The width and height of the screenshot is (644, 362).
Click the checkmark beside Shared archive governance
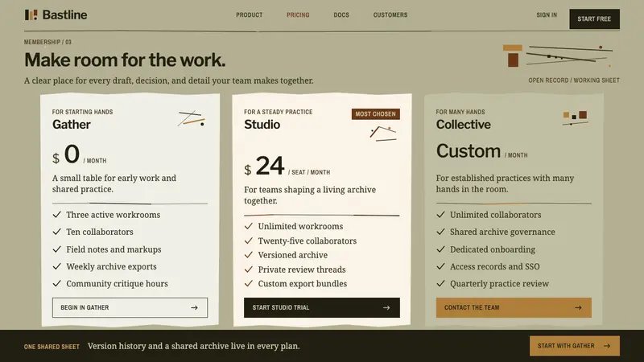point(440,232)
